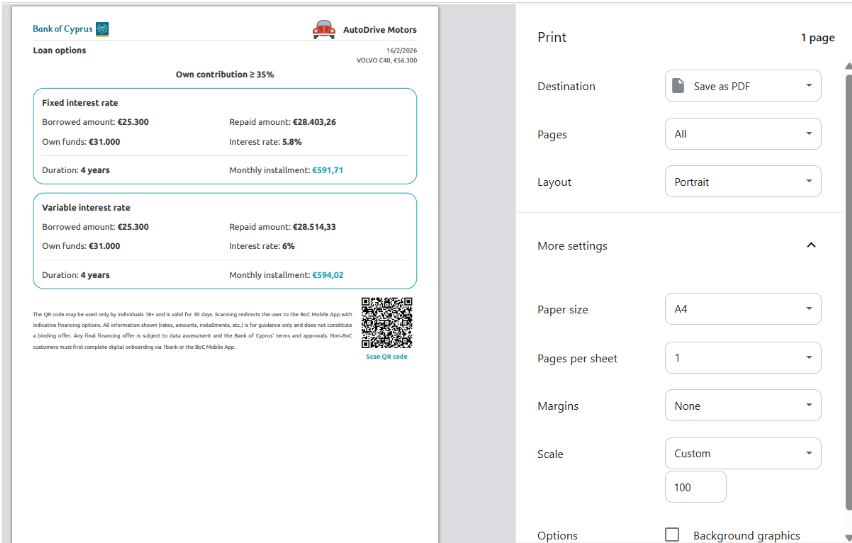Click the Fixed interest rate heading
This screenshot has height=543, width=852.
coord(80,103)
